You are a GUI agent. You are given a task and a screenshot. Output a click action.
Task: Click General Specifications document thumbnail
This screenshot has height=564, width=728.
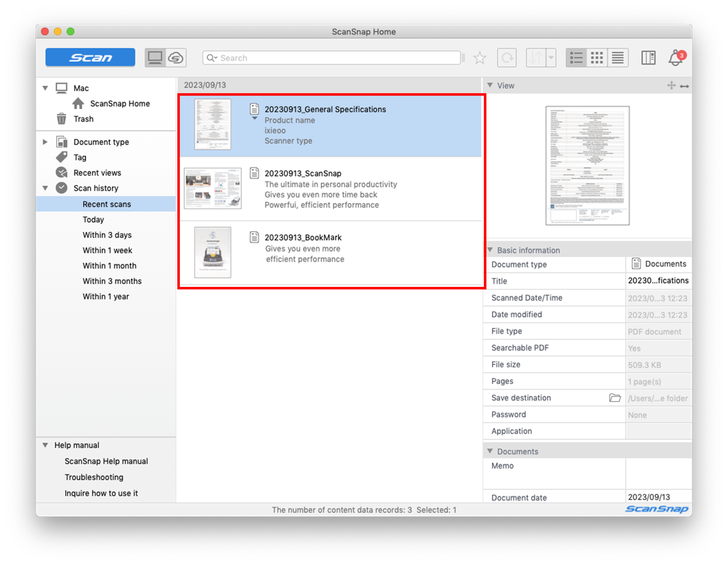click(213, 124)
